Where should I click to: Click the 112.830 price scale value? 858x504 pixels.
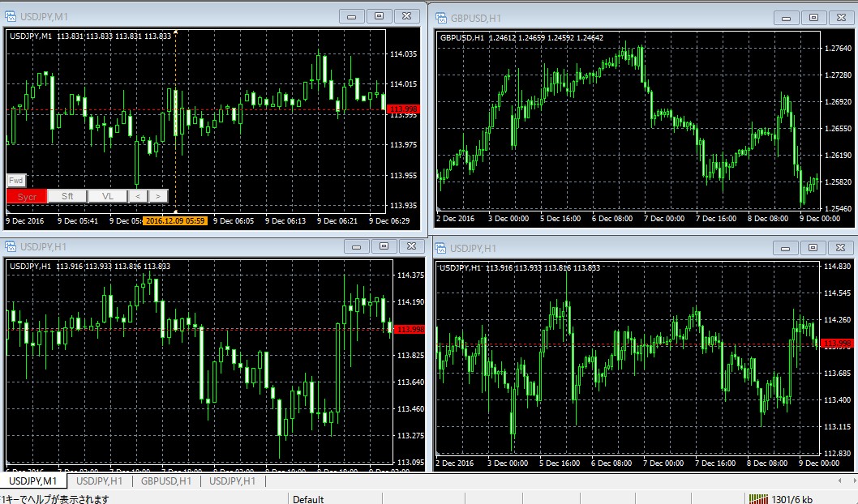coord(837,453)
